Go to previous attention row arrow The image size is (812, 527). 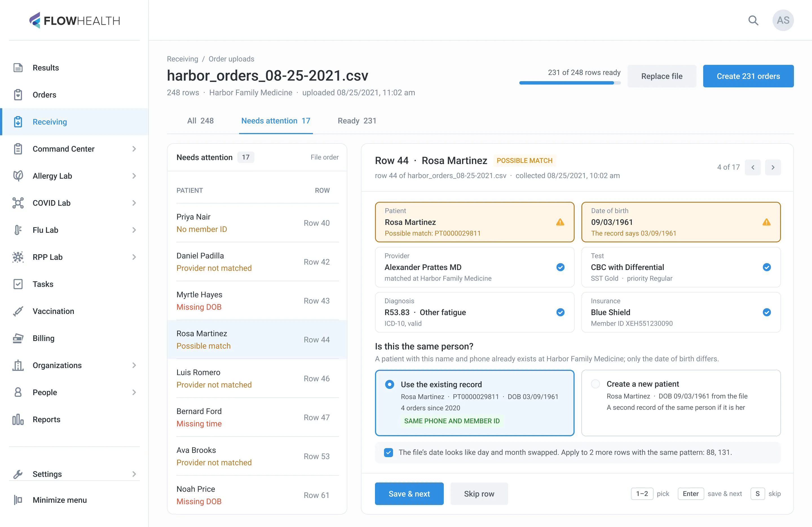753,167
